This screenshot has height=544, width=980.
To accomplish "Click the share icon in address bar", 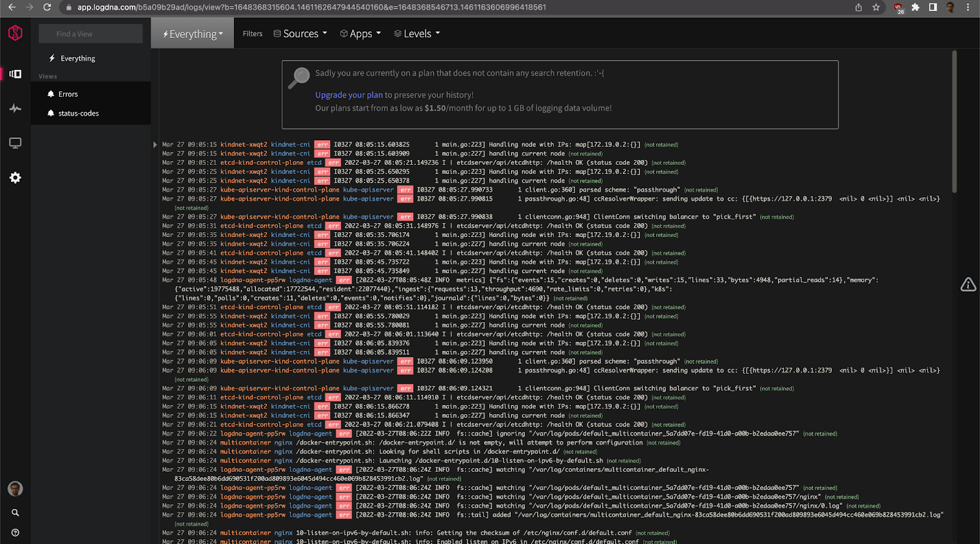I will pyautogui.click(x=859, y=7).
